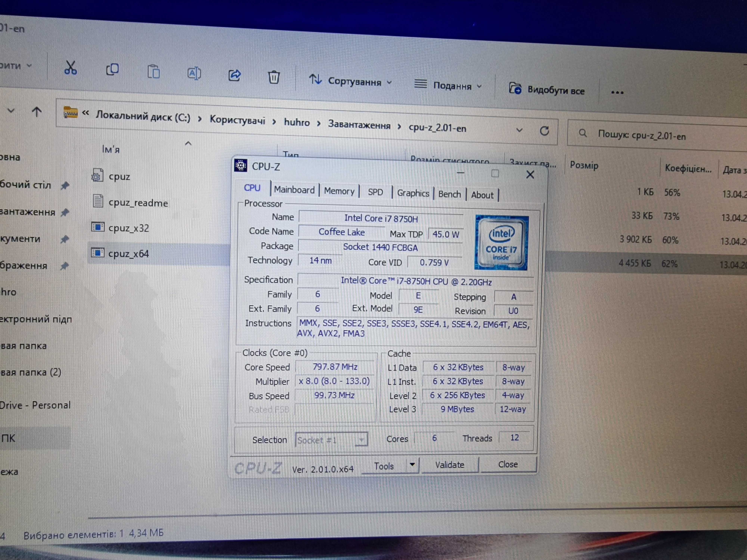Click the Paste clipboard icon in Explorer toolbar
This screenshot has width=747, height=560.
pyautogui.click(x=154, y=71)
